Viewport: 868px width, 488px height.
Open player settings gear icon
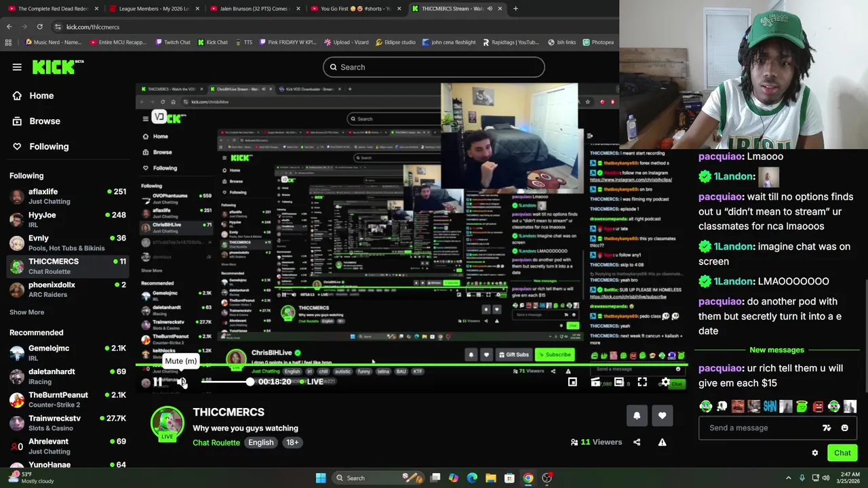[x=665, y=382]
